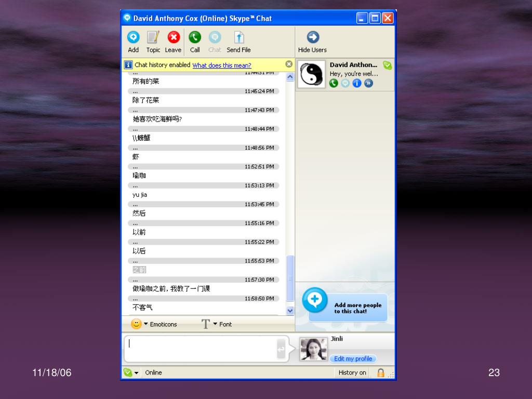The width and height of the screenshot is (532, 399).
Task: Leave the chat with red X icon
Action: [174, 37]
